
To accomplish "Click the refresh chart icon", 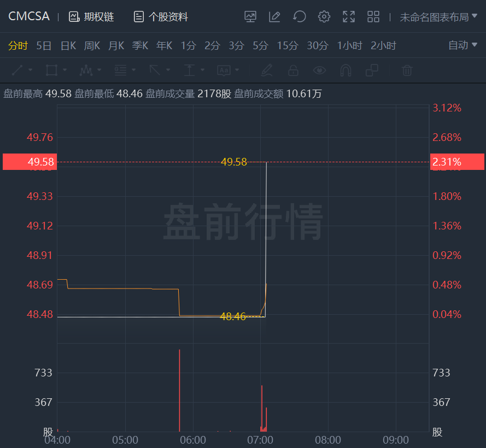I will click(299, 17).
